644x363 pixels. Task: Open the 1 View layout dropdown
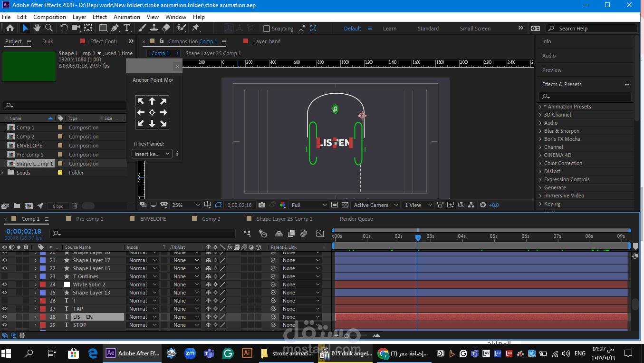click(418, 205)
